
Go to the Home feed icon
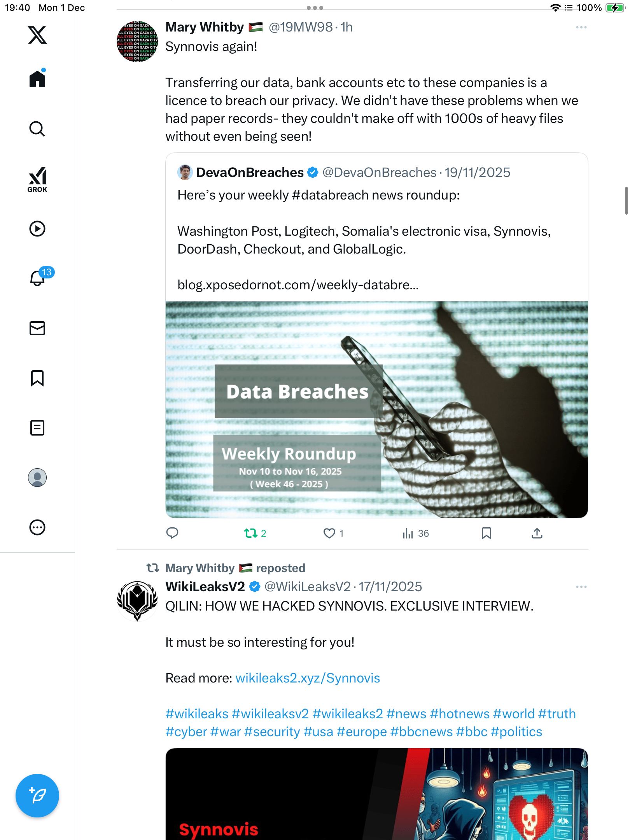coord(37,79)
